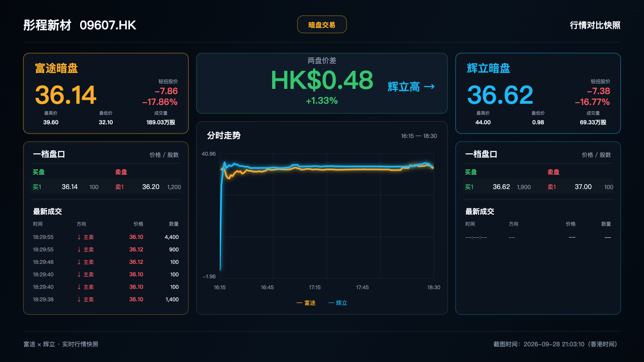Click the 16:15 — 18:30 time range

[x=419, y=136]
